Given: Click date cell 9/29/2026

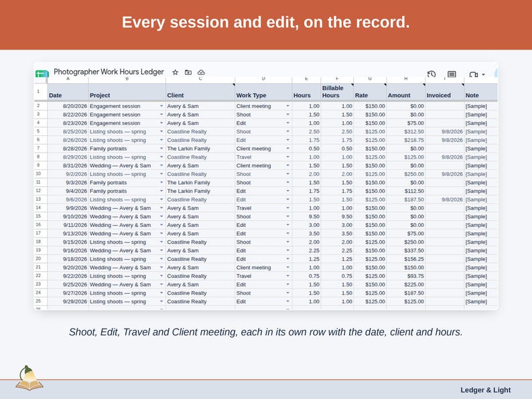Looking at the screenshot, I should click(x=68, y=301).
